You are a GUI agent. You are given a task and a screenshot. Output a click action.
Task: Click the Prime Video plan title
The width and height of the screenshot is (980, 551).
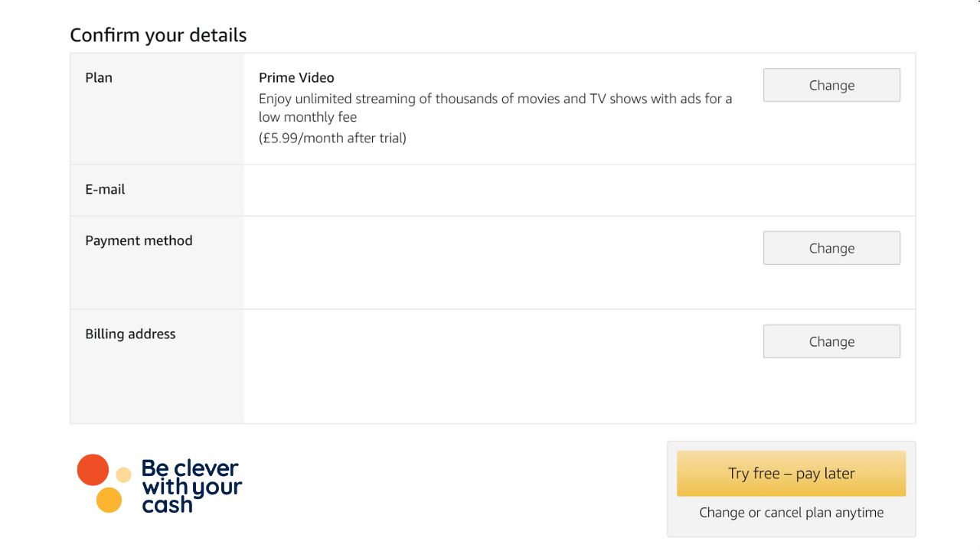tap(296, 78)
